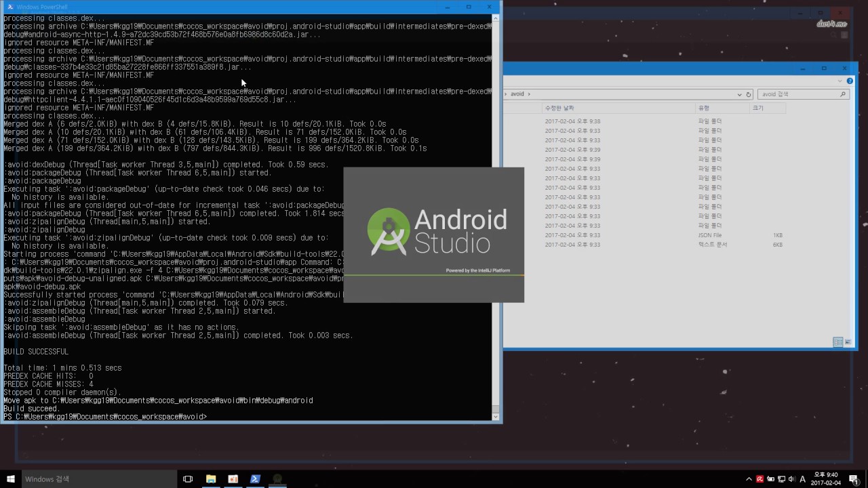Sort by the 크기 column header
The width and height of the screenshot is (868, 488).
[767, 108]
